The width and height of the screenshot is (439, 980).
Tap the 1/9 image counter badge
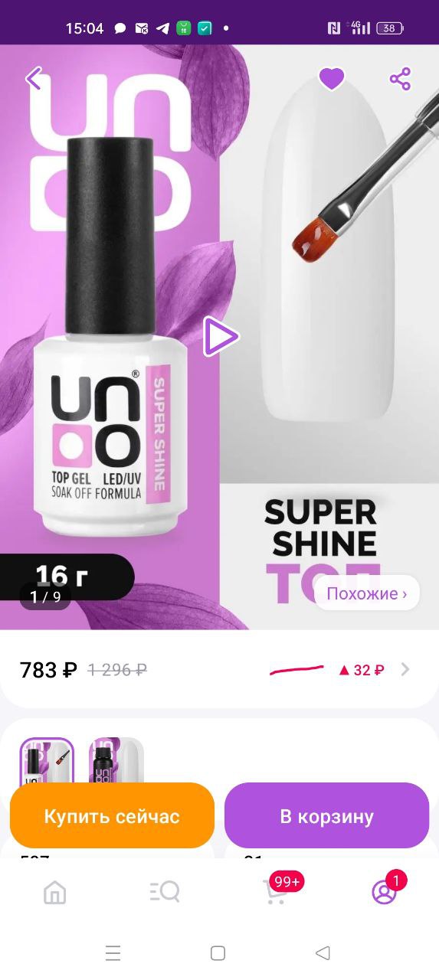pos(45,596)
